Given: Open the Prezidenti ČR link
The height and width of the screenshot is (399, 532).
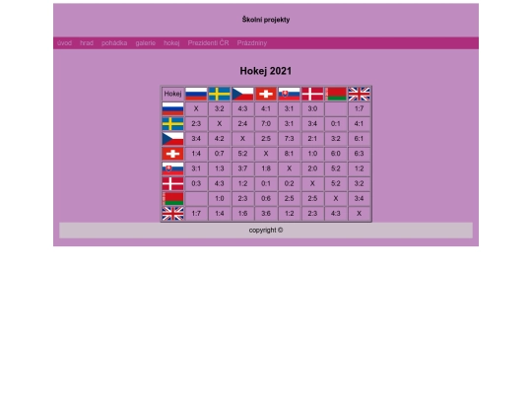Looking at the screenshot, I should click(208, 43).
